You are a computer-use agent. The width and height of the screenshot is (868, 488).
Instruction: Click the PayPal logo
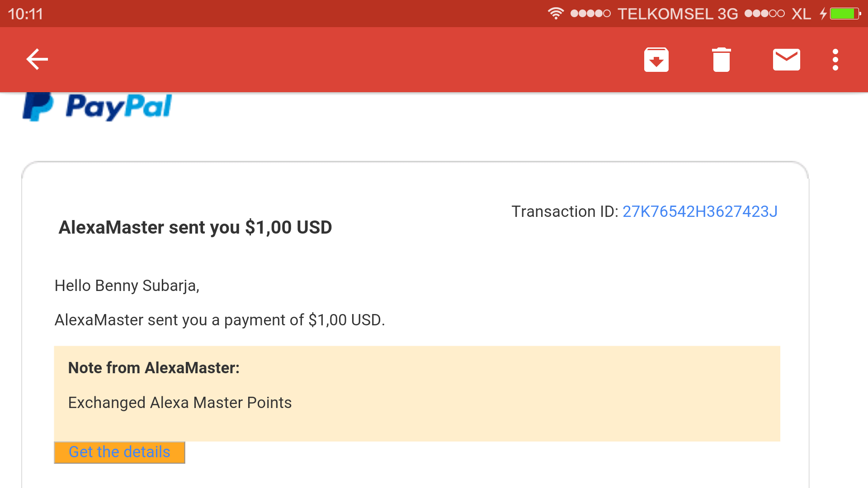[97, 107]
